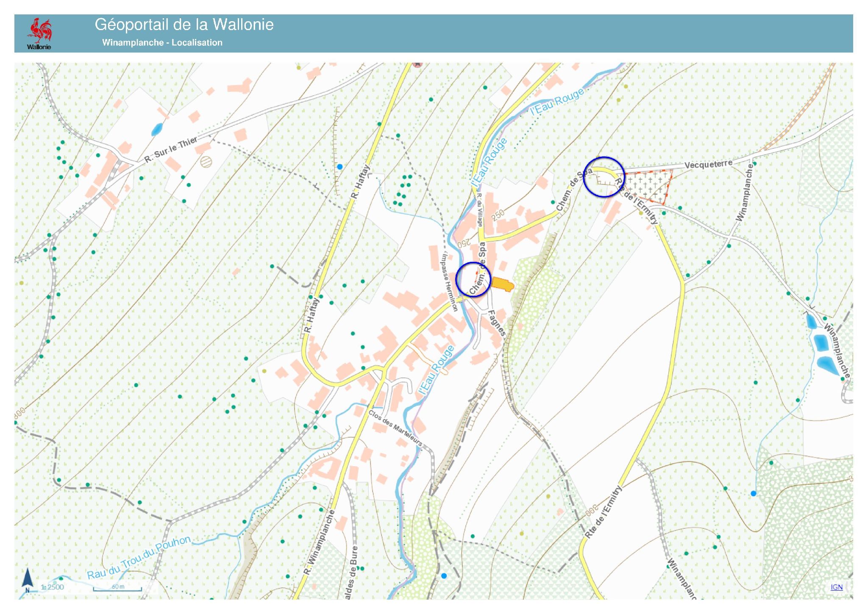
Task: Click the R. Sur le Thier road label
Action: 171,150
